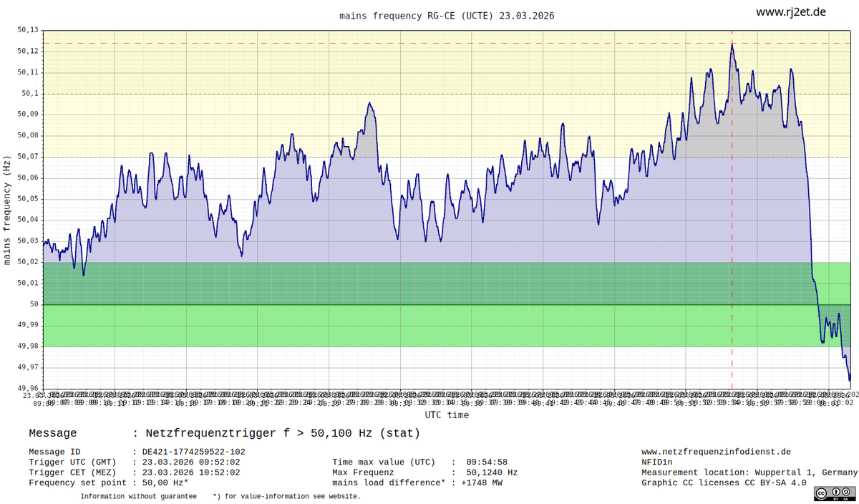This screenshot has height=504, width=859.
Task: Click the 50,07 y-axis label
Action: point(28,157)
